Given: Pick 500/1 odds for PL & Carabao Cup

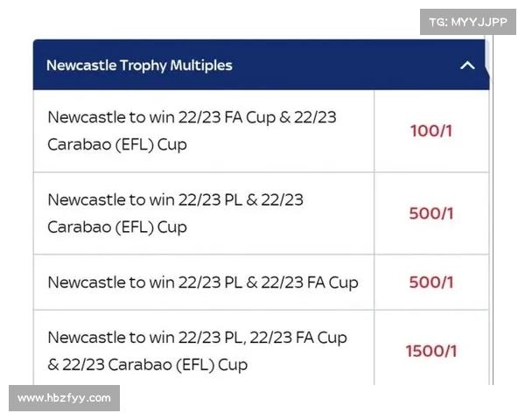Looking at the screenshot, I should coord(431,213).
